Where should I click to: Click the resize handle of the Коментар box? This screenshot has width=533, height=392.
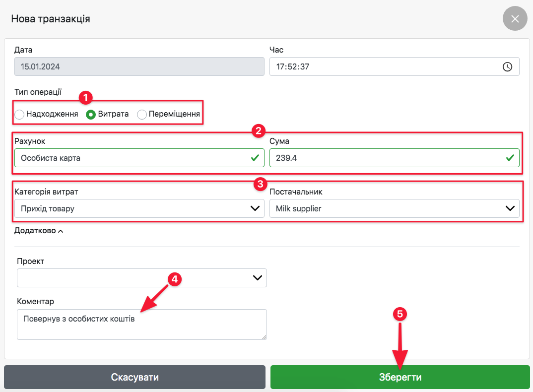[264, 337]
